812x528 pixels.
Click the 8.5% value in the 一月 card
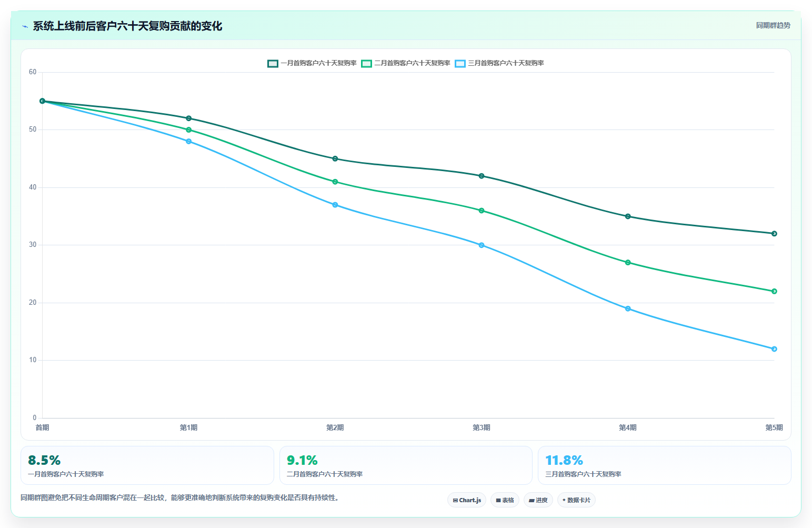44,461
